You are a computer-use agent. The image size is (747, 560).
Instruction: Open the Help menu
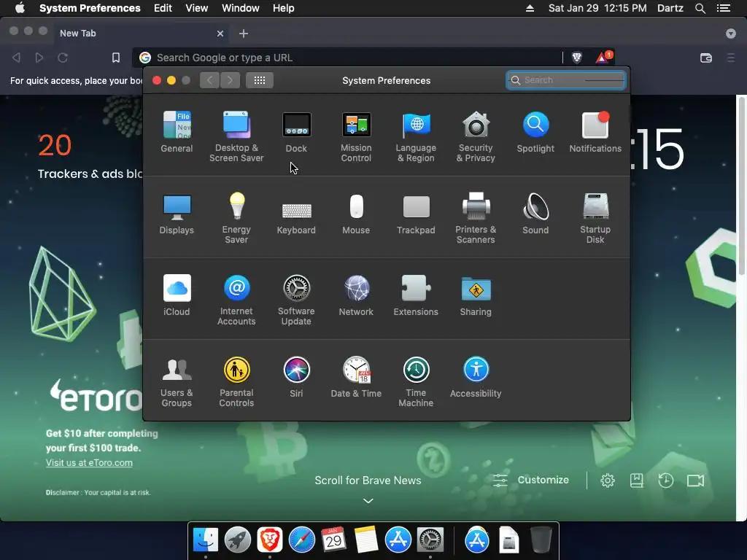click(x=284, y=8)
